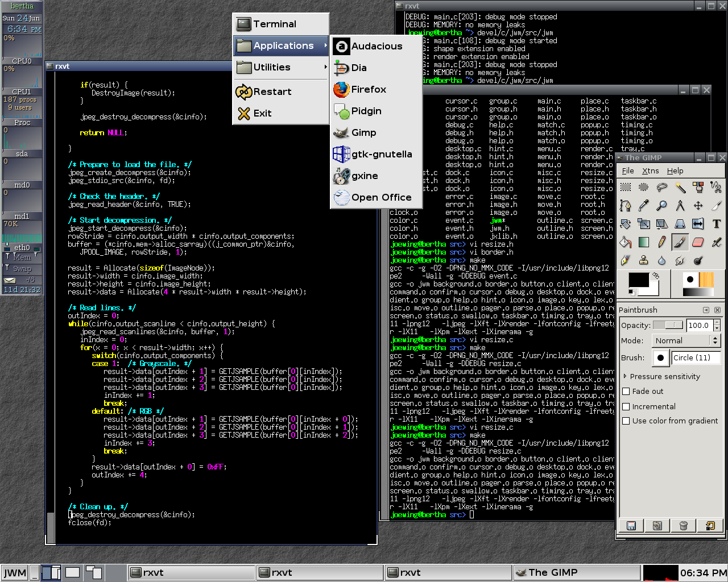
Task: Select the Rectangle Select tool
Action: coord(626,188)
